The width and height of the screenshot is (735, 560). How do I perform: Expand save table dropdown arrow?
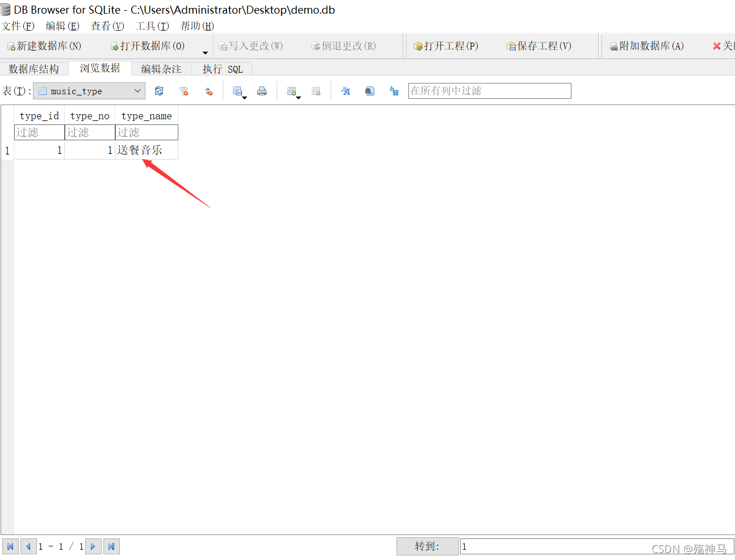245,98
